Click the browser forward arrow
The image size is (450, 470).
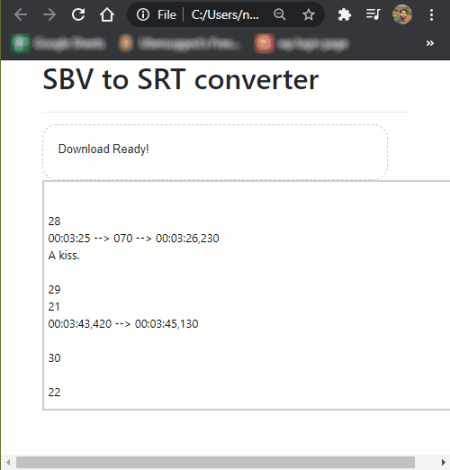pos(49,15)
